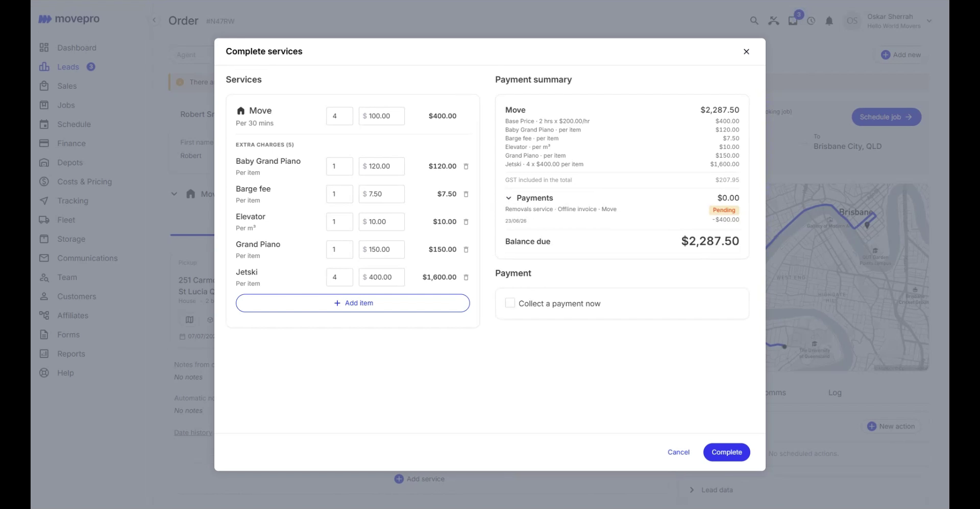Collapse the Move service chevron

174,194
